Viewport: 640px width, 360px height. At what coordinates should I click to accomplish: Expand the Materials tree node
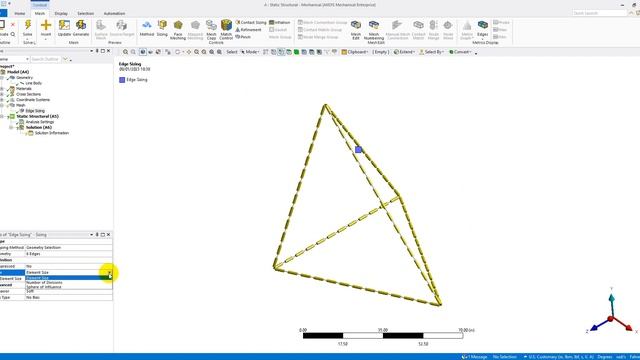pos(2,89)
